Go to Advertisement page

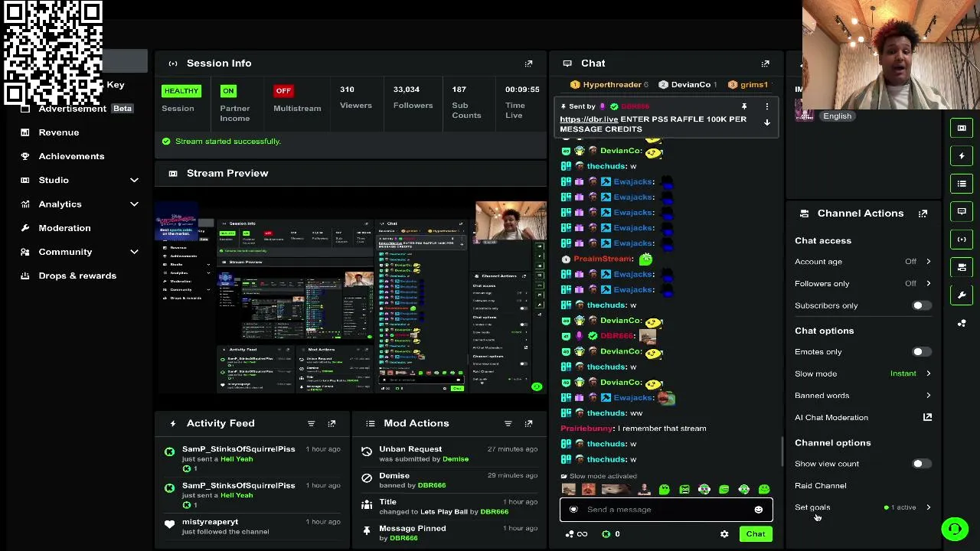[x=73, y=109]
